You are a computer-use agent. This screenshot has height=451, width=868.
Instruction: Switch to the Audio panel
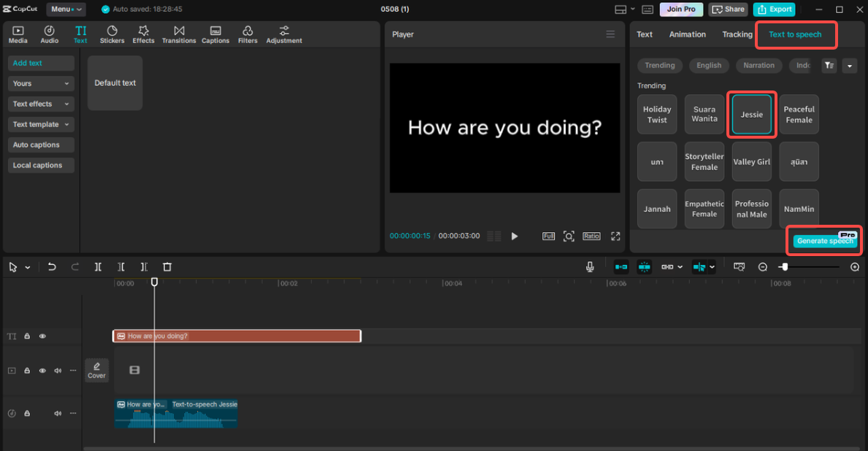point(49,34)
